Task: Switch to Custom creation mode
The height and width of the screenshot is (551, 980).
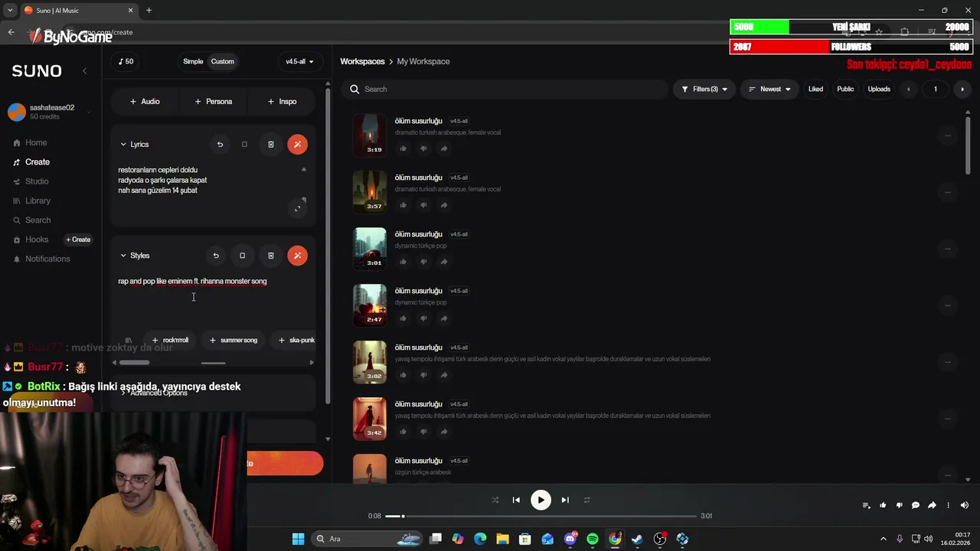Action: pos(223,61)
